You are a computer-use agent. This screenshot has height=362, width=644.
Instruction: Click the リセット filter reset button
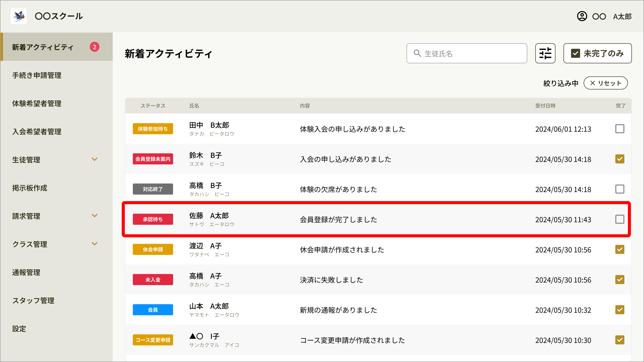(x=606, y=83)
